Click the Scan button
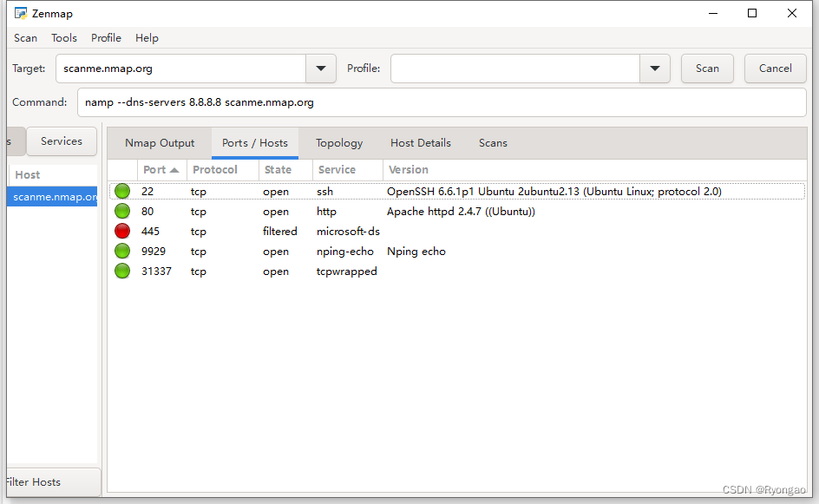 point(707,69)
